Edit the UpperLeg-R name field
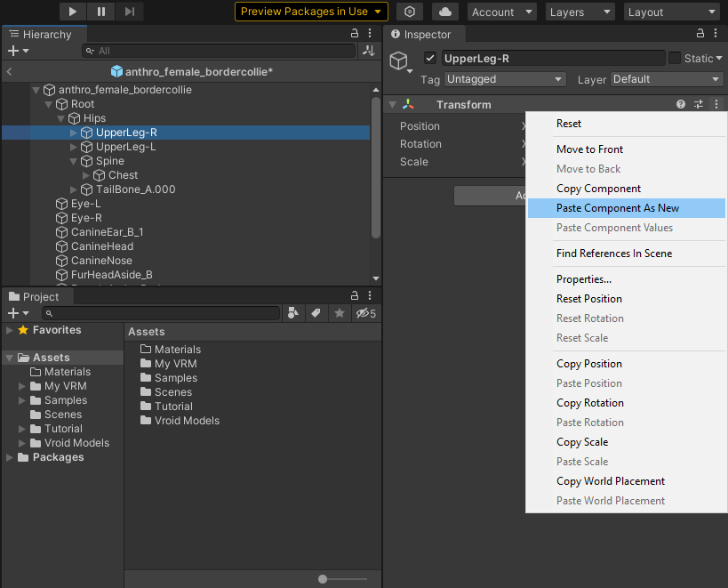 (x=554, y=59)
